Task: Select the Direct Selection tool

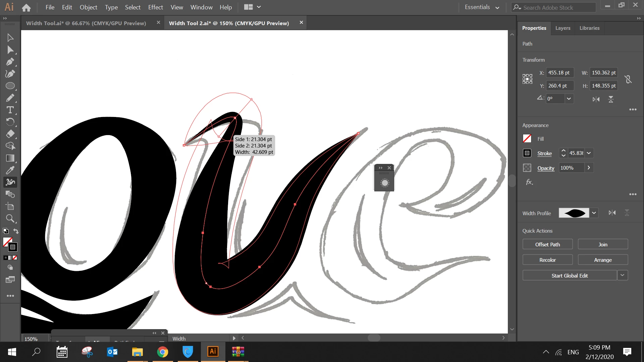Action: [x=10, y=50]
